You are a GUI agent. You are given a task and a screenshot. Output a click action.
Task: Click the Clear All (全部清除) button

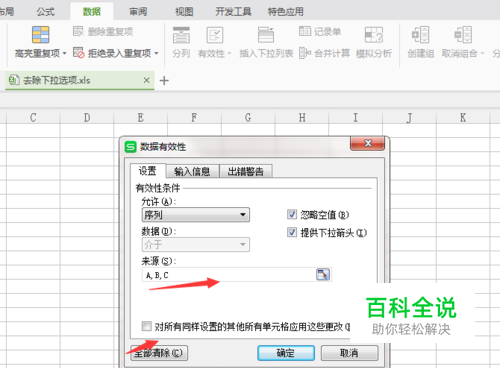tap(159, 353)
